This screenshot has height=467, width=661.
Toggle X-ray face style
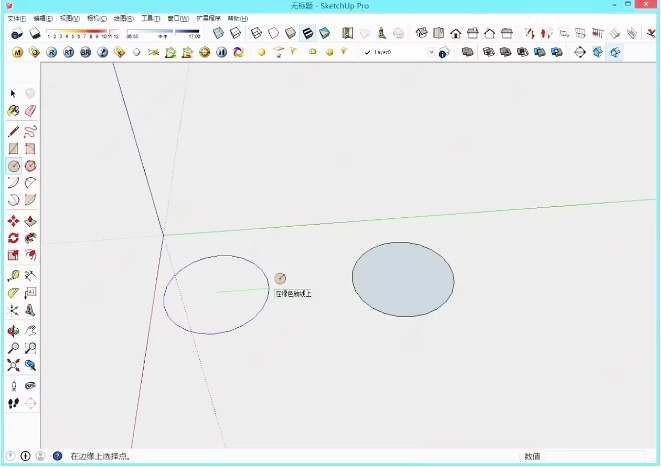(218, 34)
